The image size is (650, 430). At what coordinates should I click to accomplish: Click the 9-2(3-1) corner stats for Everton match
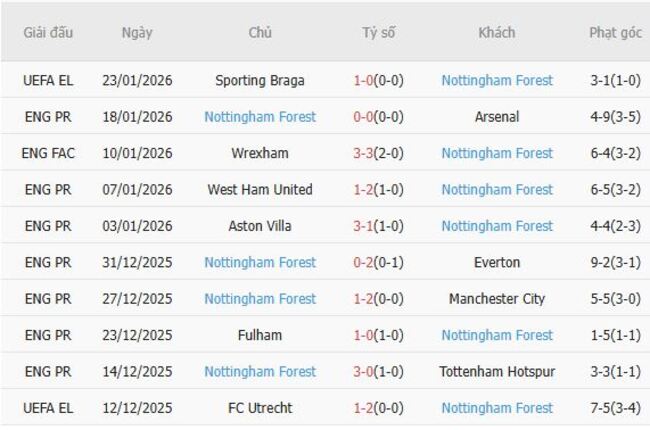pos(615,262)
